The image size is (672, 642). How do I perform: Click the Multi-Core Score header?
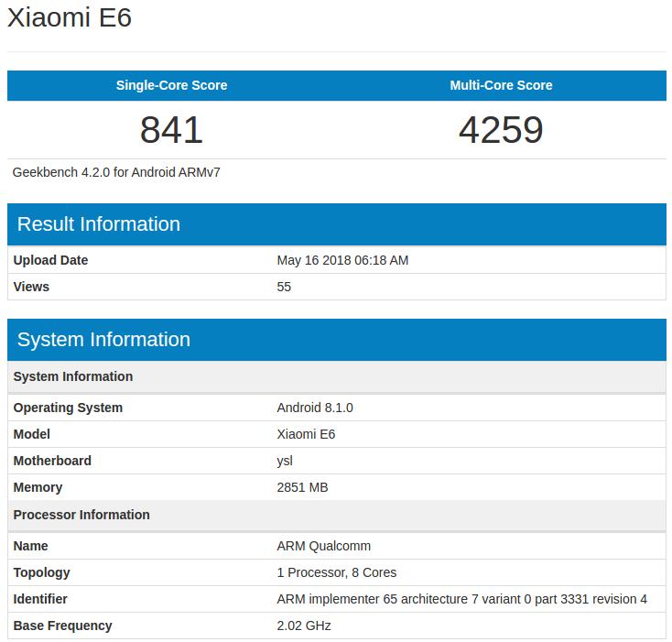pyautogui.click(x=501, y=85)
